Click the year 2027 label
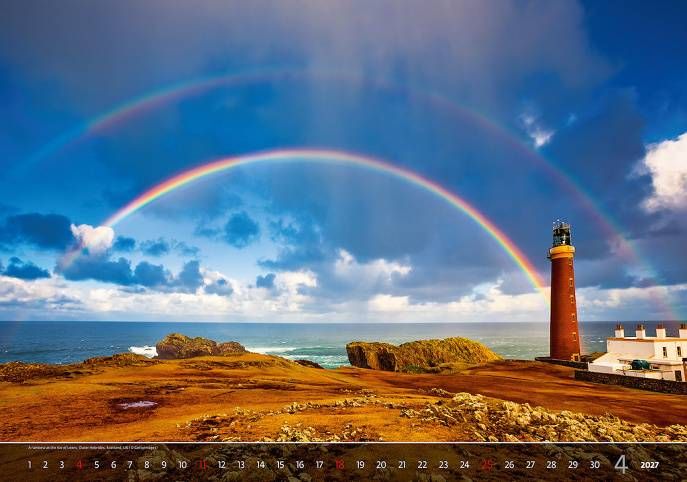The width and height of the screenshot is (687, 482). click(x=649, y=464)
